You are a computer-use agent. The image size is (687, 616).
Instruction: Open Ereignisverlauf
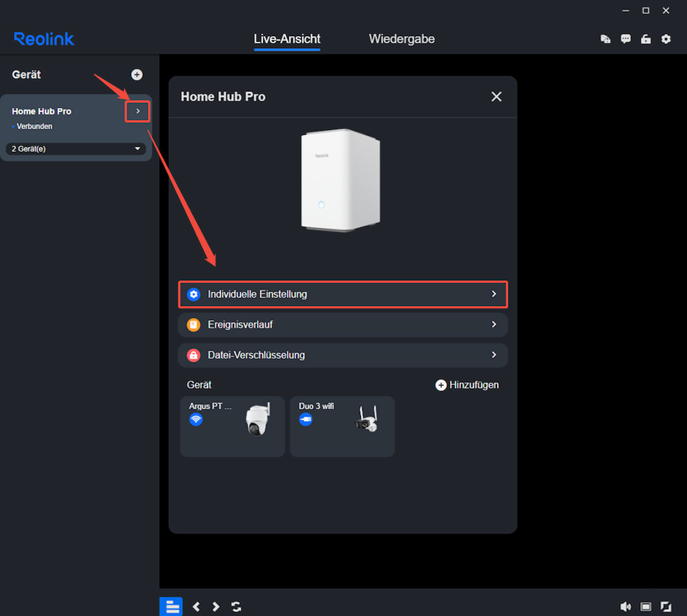(343, 324)
